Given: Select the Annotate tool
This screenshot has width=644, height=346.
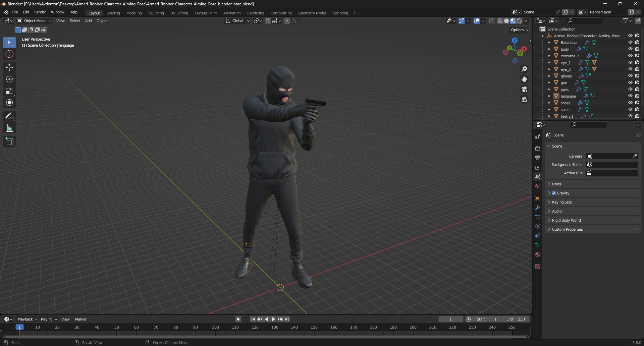Looking at the screenshot, I should point(9,116).
